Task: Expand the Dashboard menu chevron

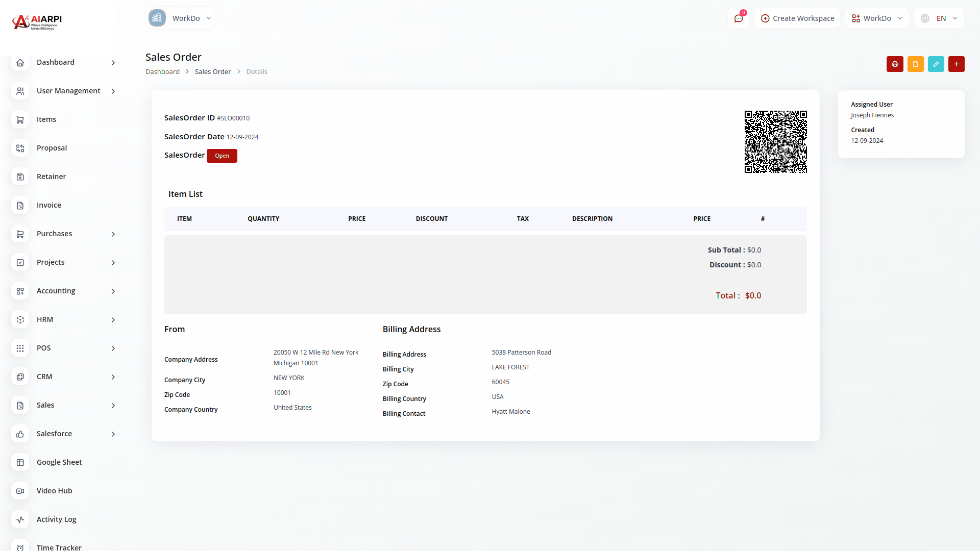Action: tap(113, 63)
